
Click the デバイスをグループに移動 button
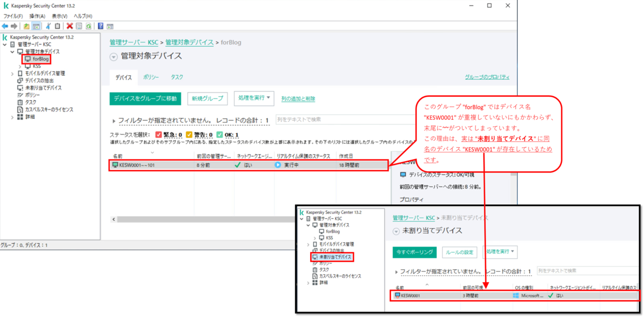[x=145, y=99]
